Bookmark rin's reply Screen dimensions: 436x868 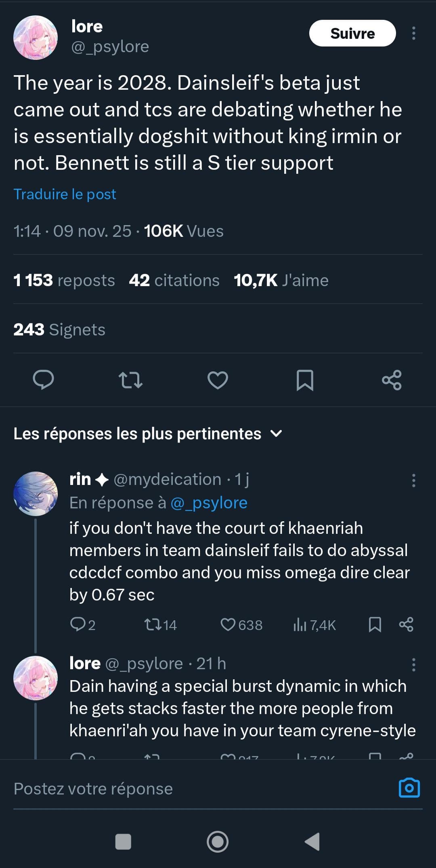click(x=375, y=625)
